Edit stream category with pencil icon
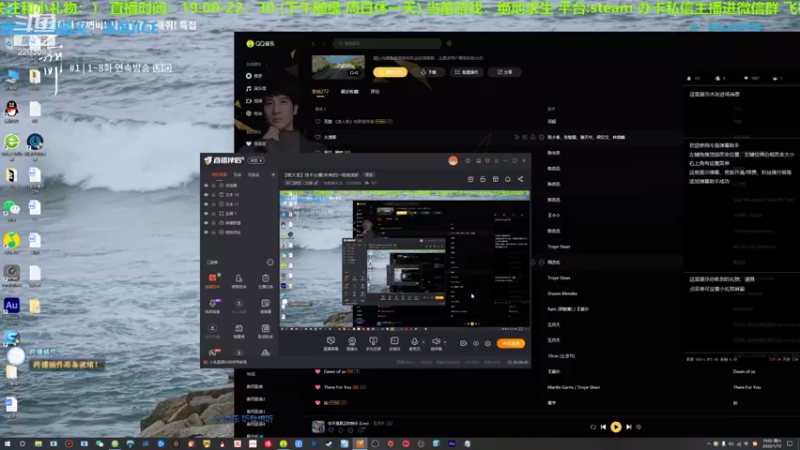Viewport: 800px width, 450px height. tap(316, 183)
